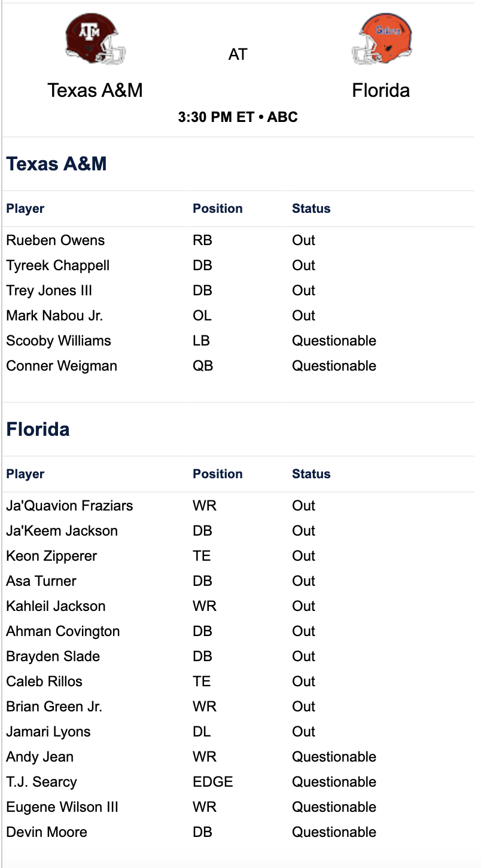Select the Ja'Quavion Fraziars player name
This screenshot has height=868, width=481.
pyautogui.click(x=69, y=506)
